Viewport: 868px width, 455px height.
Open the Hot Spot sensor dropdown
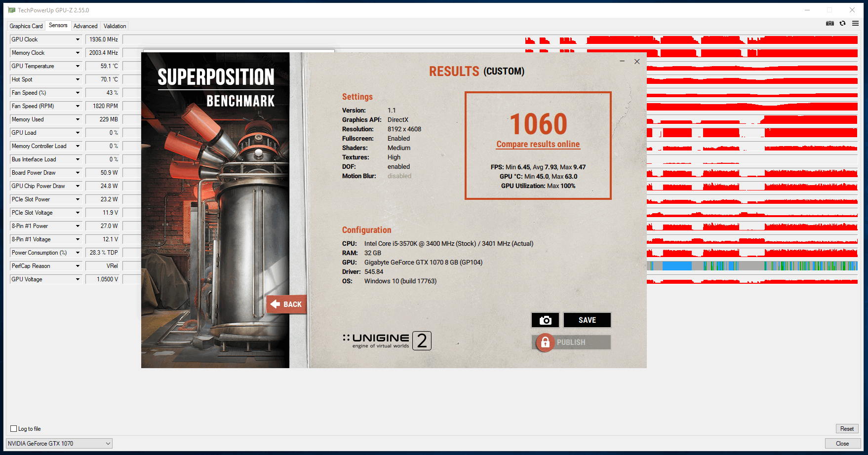(78, 79)
